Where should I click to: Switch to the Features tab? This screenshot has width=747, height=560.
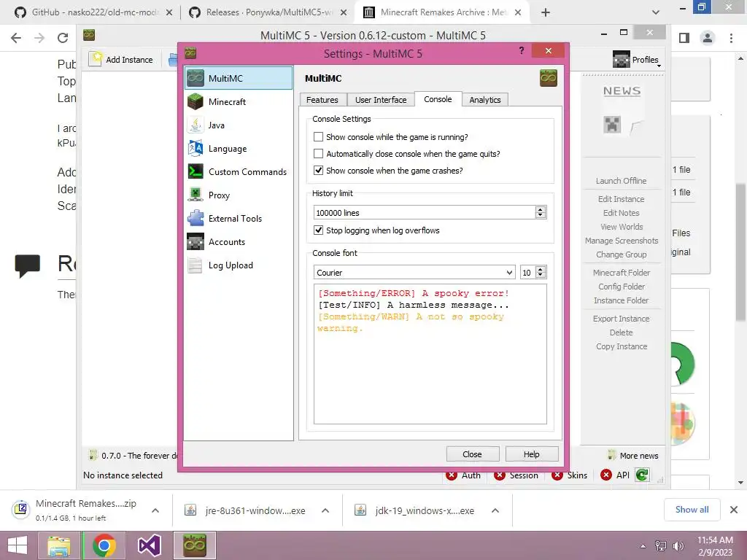tap(322, 99)
